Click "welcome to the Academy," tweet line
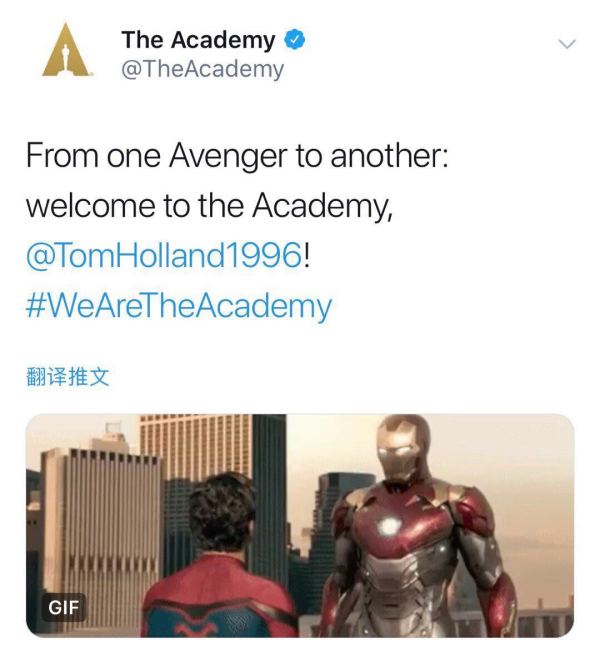 point(209,206)
